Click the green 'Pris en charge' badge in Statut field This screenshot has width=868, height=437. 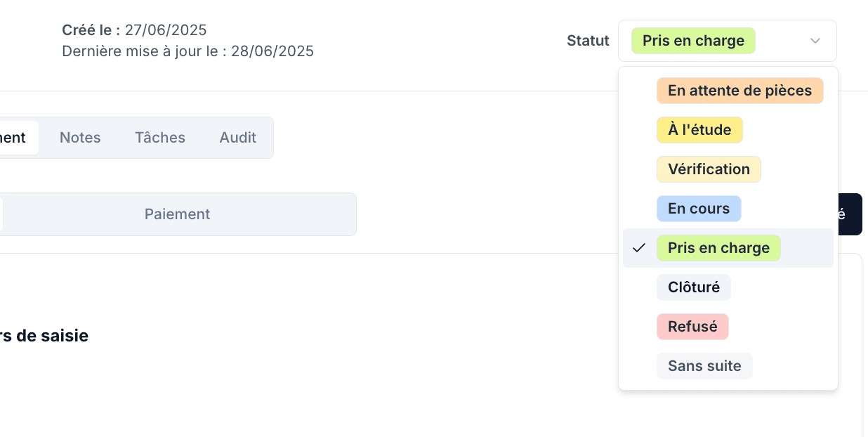point(693,41)
